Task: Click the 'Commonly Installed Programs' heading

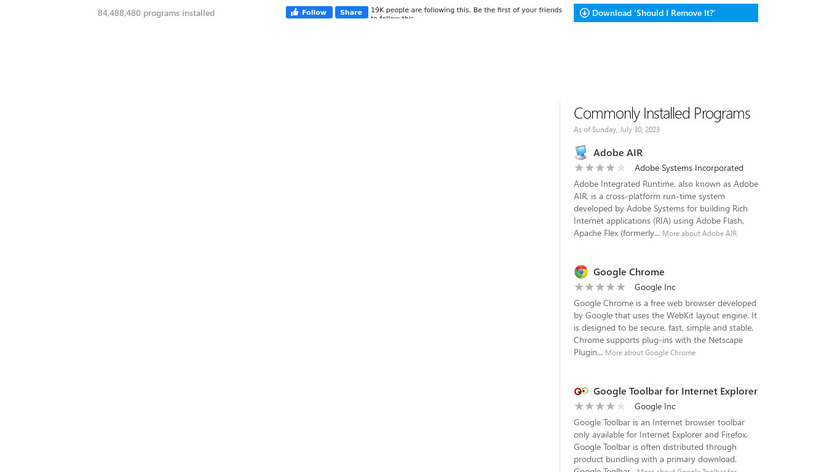Action: [x=661, y=114]
